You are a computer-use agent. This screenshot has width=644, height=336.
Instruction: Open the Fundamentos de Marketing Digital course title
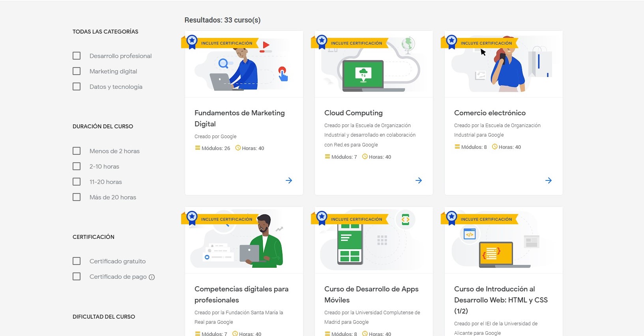[x=240, y=118]
